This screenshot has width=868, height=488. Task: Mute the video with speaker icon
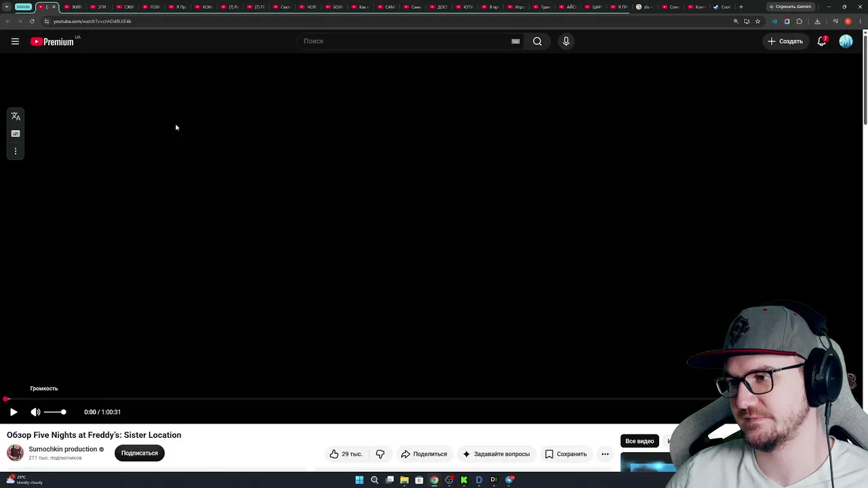[35, 412]
